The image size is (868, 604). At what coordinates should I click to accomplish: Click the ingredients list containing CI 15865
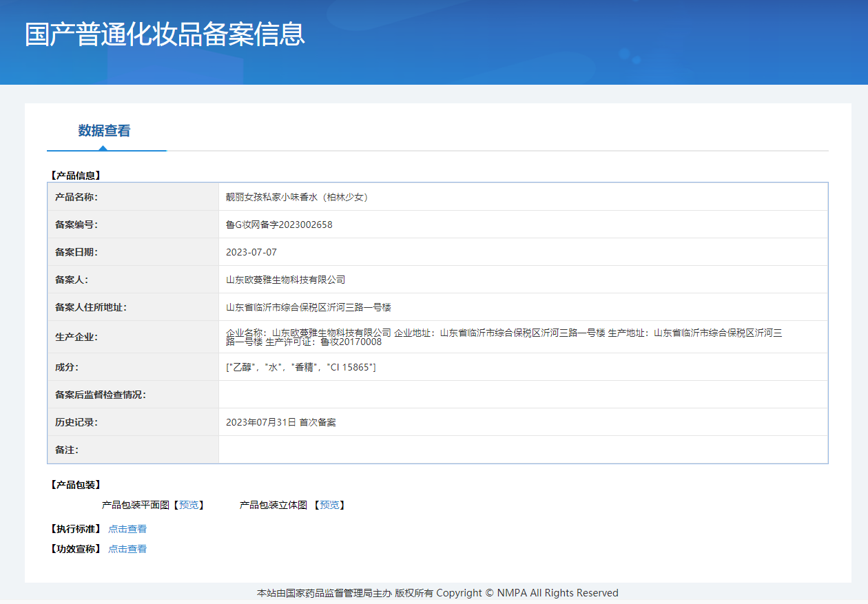tap(301, 367)
